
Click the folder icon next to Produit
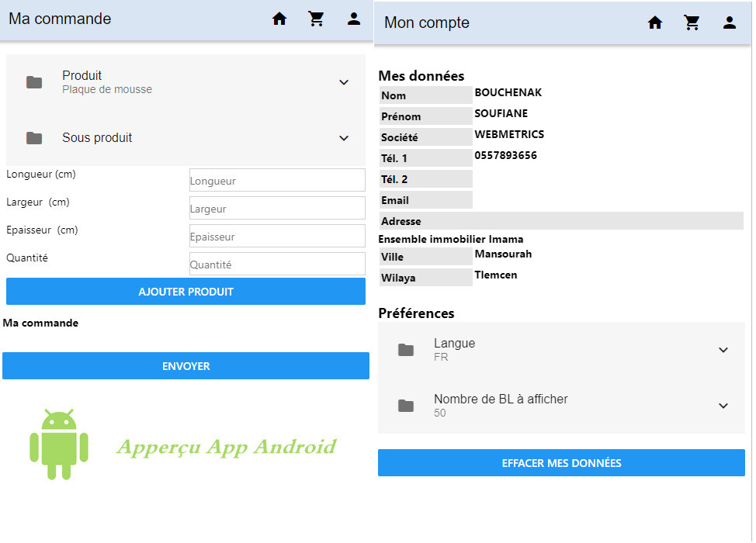tap(33, 82)
